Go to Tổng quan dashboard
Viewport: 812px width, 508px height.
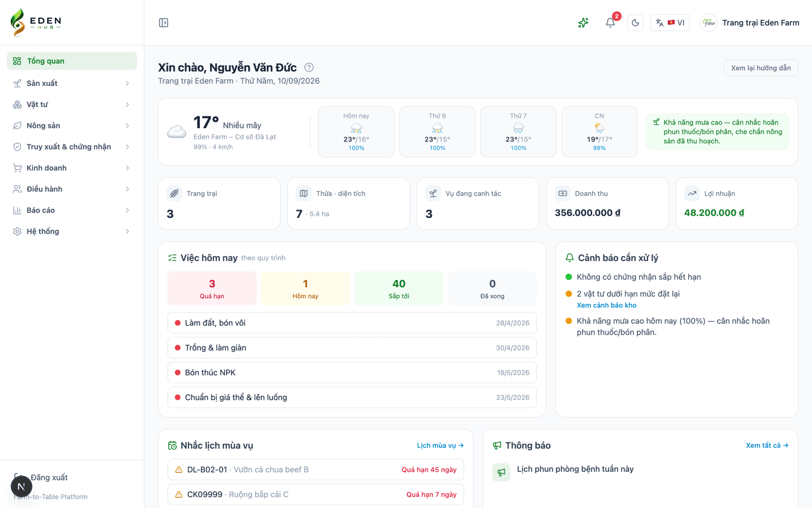[x=72, y=61]
